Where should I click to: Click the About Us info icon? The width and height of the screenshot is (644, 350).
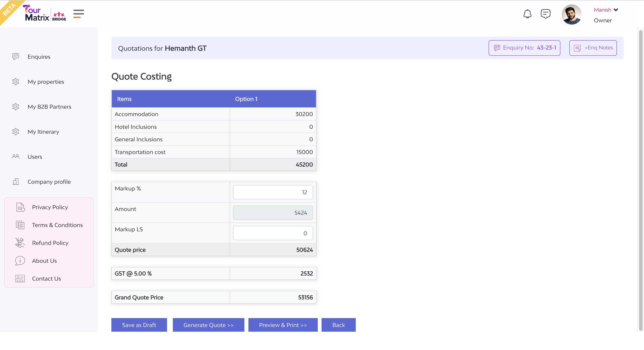(20, 261)
